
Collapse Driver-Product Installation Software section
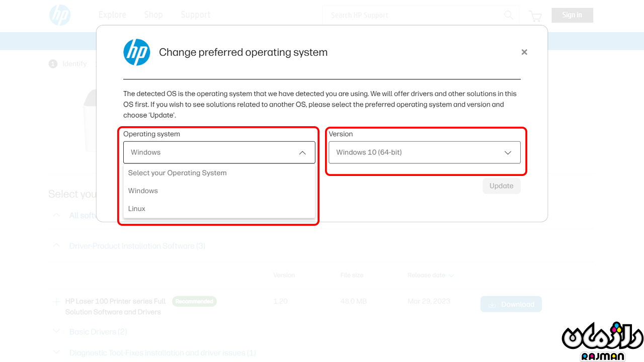pyautogui.click(x=57, y=246)
